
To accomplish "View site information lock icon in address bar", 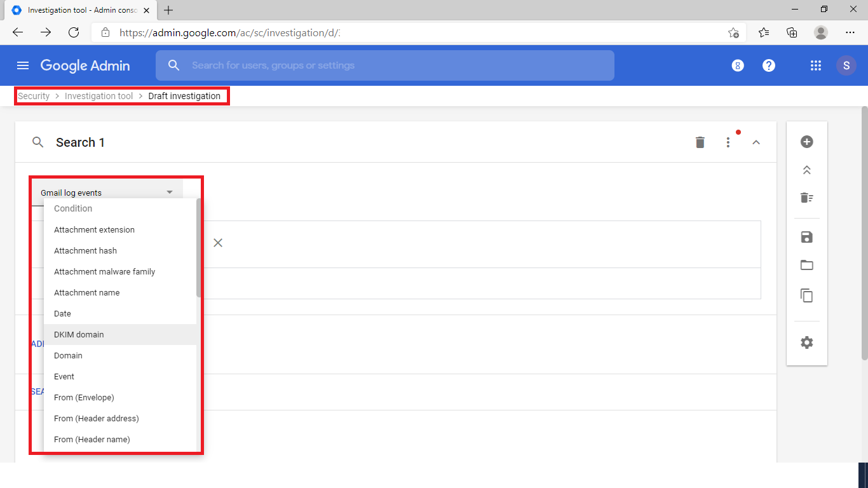I will pyautogui.click(x=105, y=32).
